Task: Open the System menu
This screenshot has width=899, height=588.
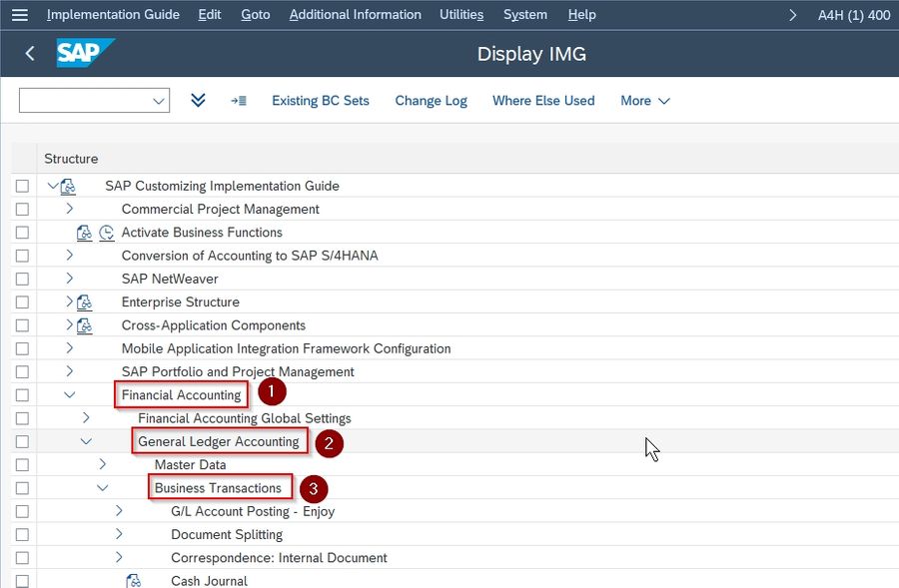Action: coord(525,14)
